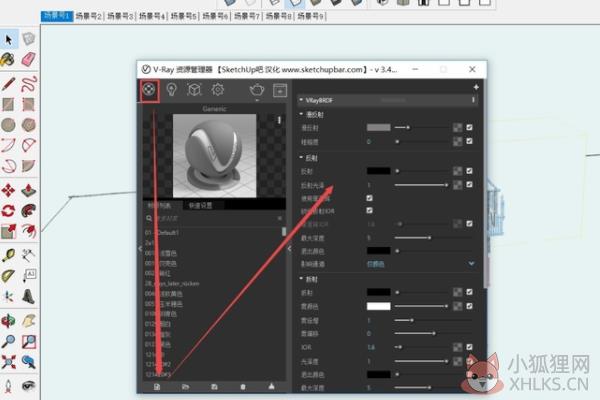Activate the Scale tool
This screenshot has width=600, height=400.
[8, 231]
